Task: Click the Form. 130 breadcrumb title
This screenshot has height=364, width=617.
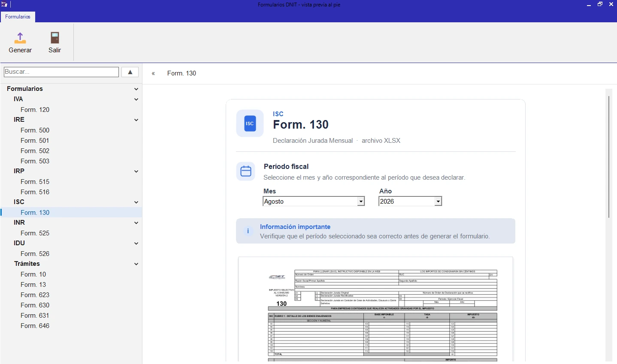Action: click(181, 73)
